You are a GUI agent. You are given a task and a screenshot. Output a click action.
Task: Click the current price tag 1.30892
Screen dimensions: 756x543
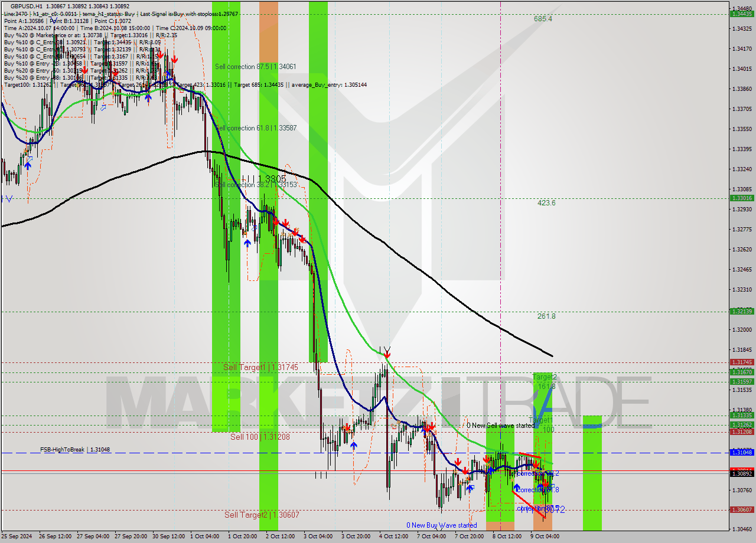pyautogui.click(x=742, y=473)
